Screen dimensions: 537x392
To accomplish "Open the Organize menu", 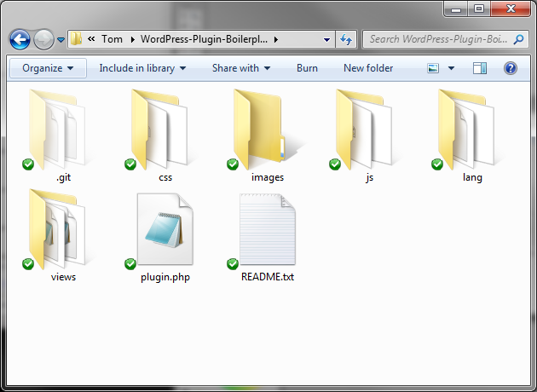I will [x=48, y=68].
